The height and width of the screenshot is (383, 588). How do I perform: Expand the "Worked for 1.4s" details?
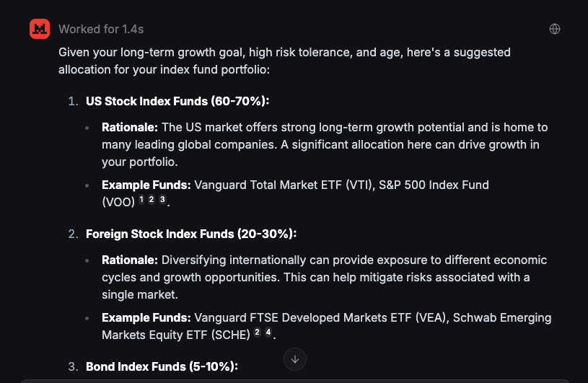tap(101, 29)
